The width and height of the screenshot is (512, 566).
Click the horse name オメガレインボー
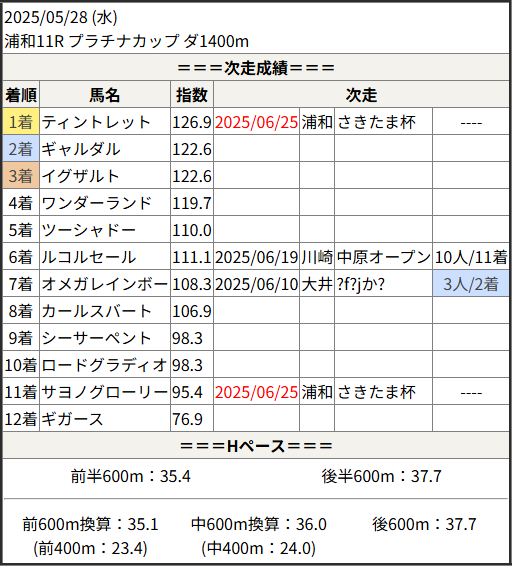pos(105,284)
